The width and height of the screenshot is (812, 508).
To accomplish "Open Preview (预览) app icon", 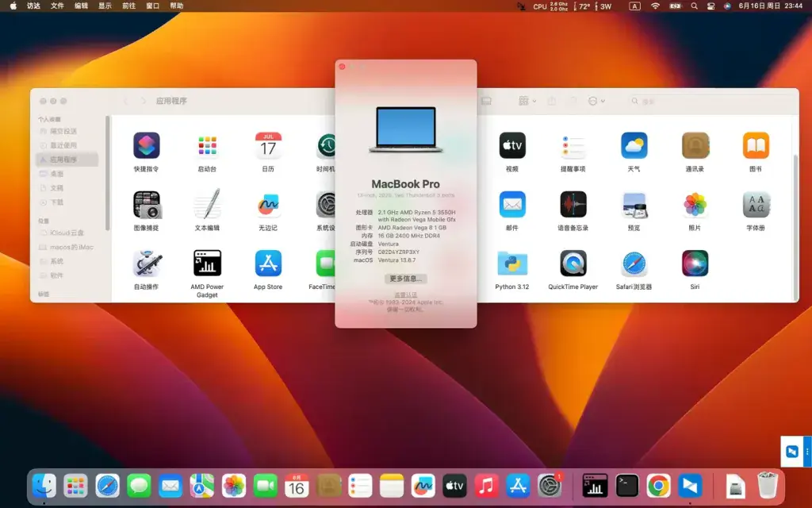I will pos(634,205).
